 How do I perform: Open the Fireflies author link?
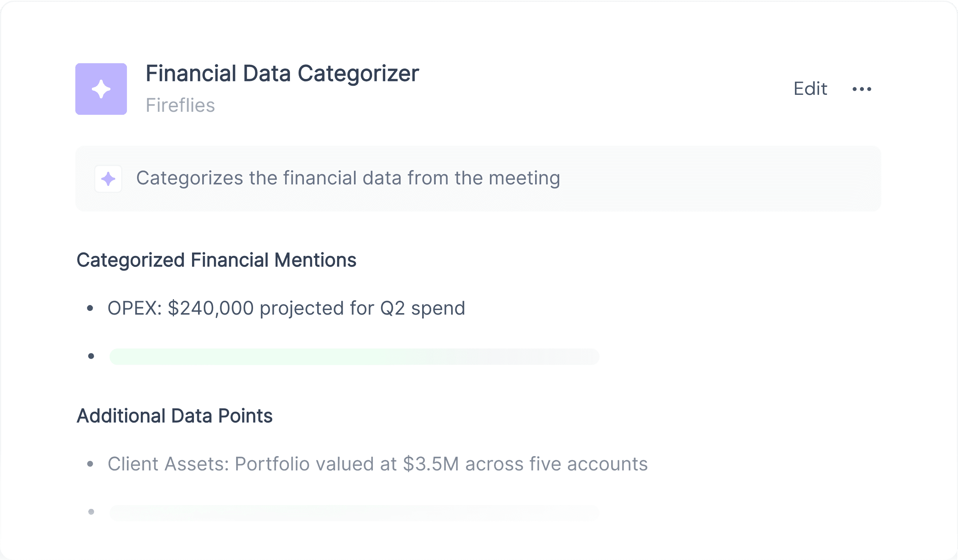[180, 105]
